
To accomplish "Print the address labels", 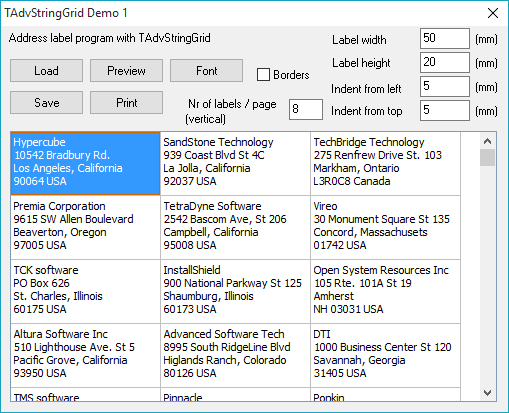I will (126, 103).
